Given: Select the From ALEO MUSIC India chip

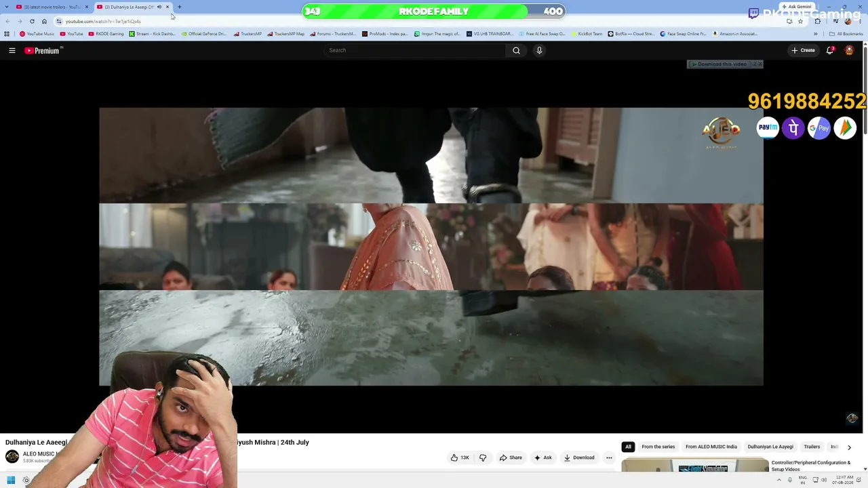Looking at the screenshot, I should tap(711, 447).
